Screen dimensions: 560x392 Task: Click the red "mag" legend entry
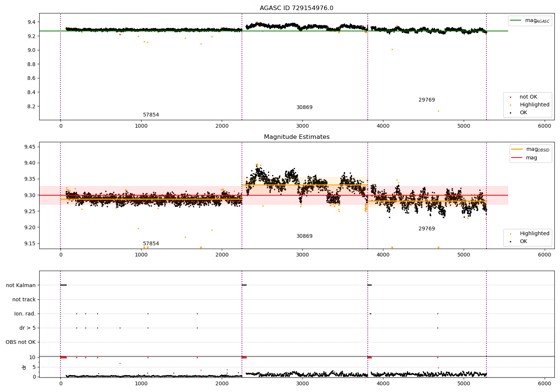coord(524,158)
